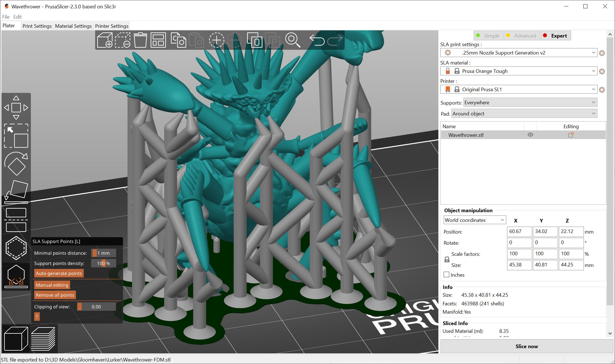Viewport: 615px width, 364px height.
Task: Select Expert mode
Action: [x=555, y=36]
